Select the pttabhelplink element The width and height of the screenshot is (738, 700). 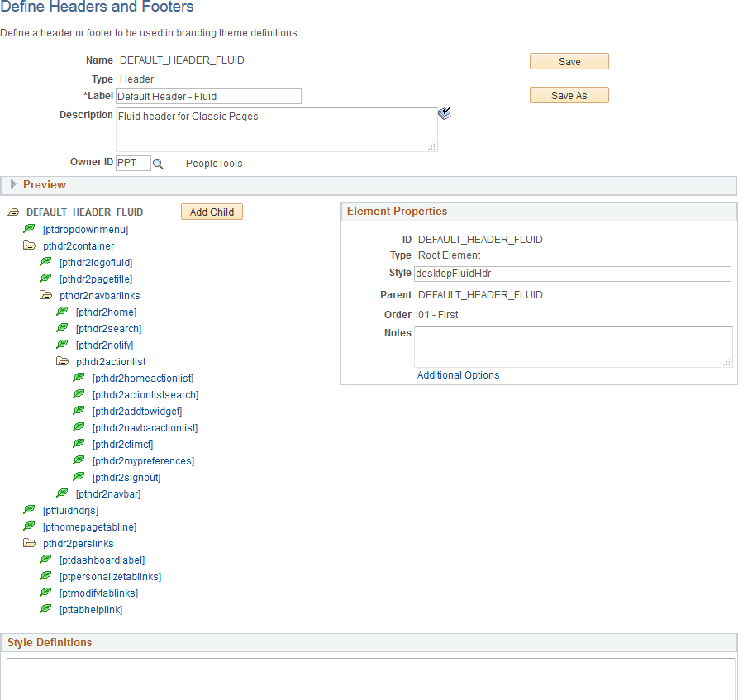coord(91,609)
